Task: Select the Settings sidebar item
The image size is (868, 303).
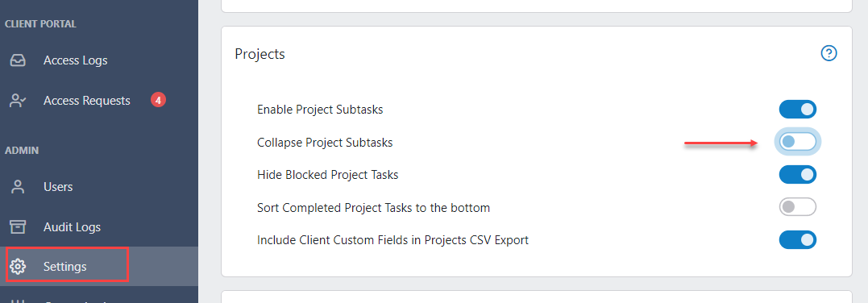Action: point(99,267)
